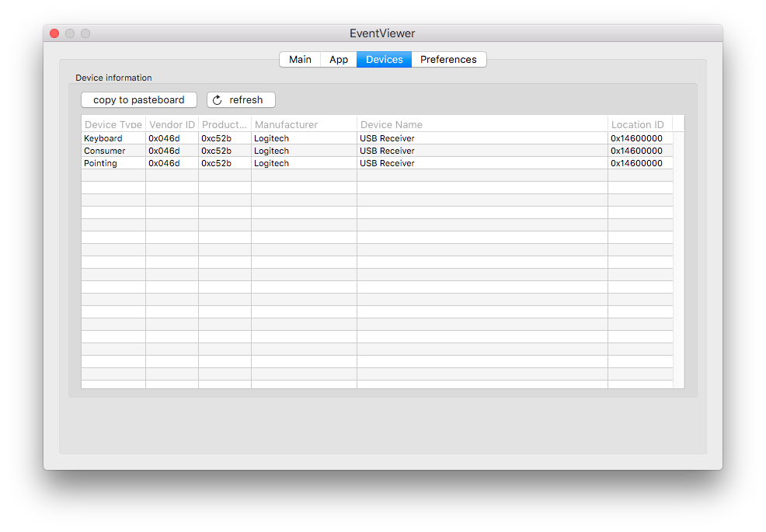Select the Devices tab
Image resolution: width=766 pixels, height=532 pixels.
coord(385,60)
